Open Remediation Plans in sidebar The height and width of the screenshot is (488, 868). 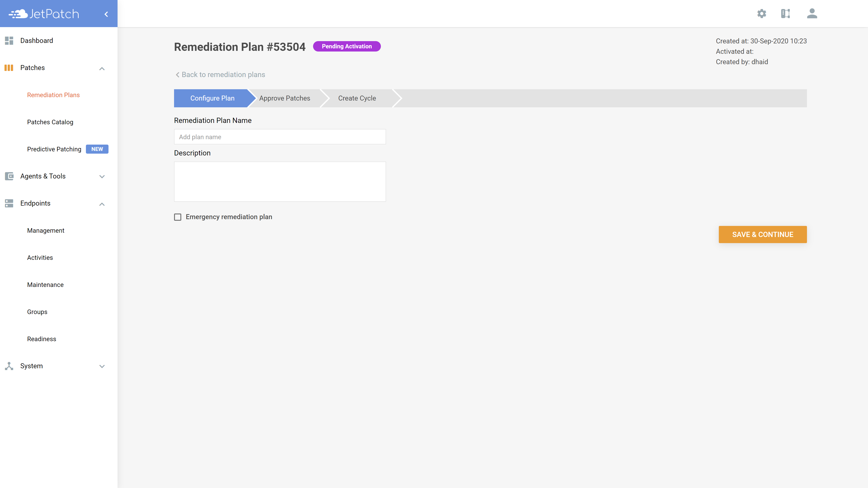(53, 95)
